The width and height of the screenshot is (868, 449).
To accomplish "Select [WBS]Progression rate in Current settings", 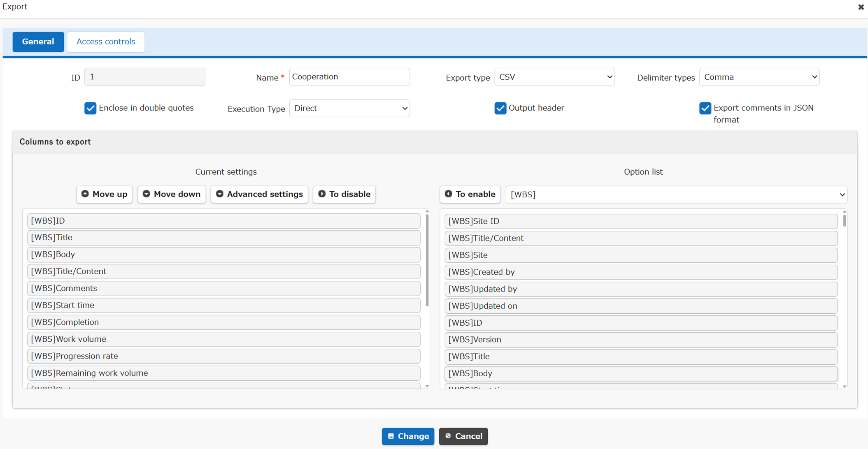I will pos(224,356).
